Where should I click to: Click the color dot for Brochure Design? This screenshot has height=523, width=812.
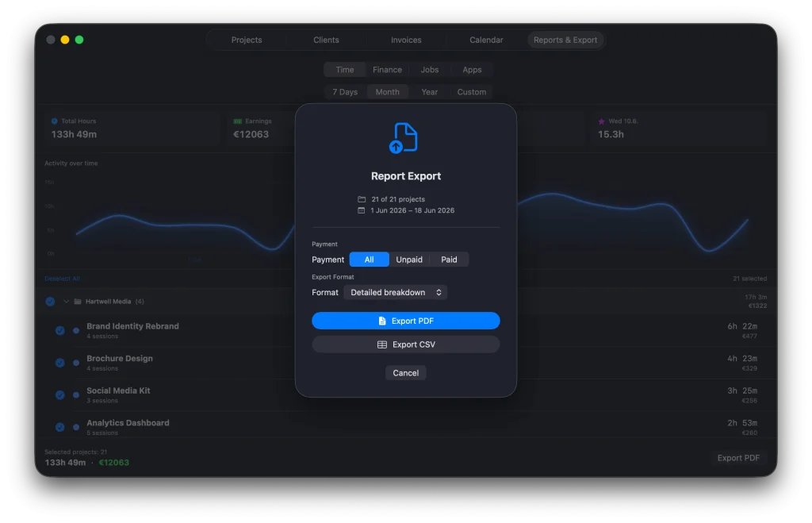tap(76, 363)
